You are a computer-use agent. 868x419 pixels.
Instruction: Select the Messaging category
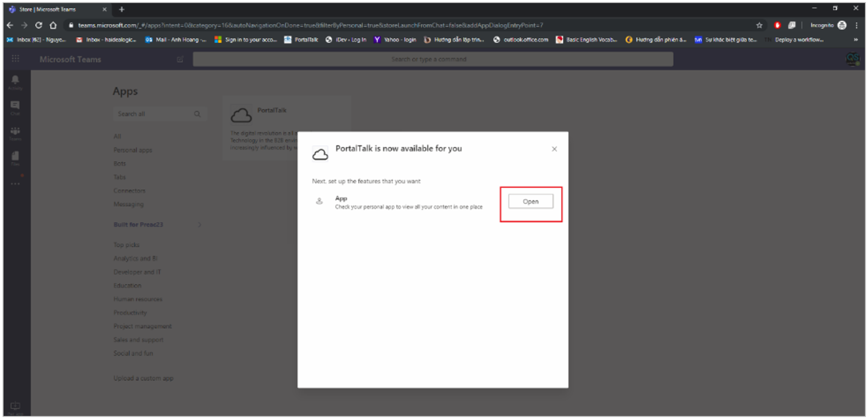point(129,204)
